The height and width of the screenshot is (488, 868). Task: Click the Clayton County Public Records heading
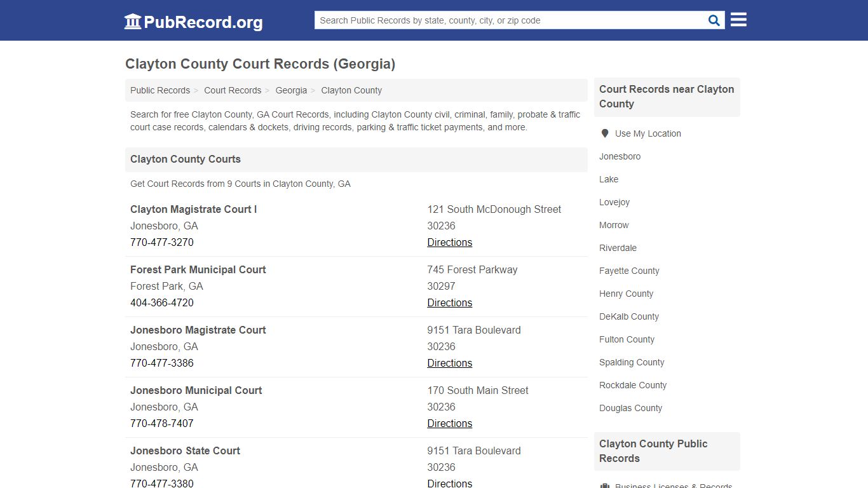(653, 451)
